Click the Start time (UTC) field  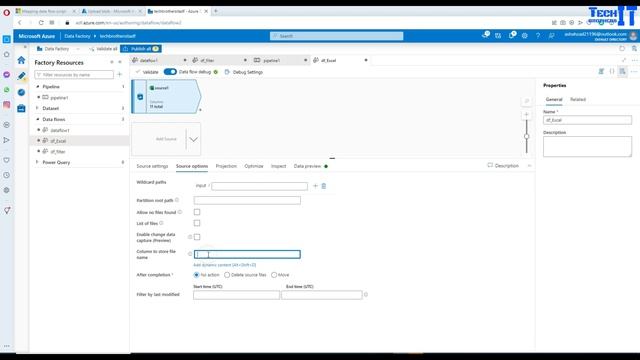pos(236,295)
